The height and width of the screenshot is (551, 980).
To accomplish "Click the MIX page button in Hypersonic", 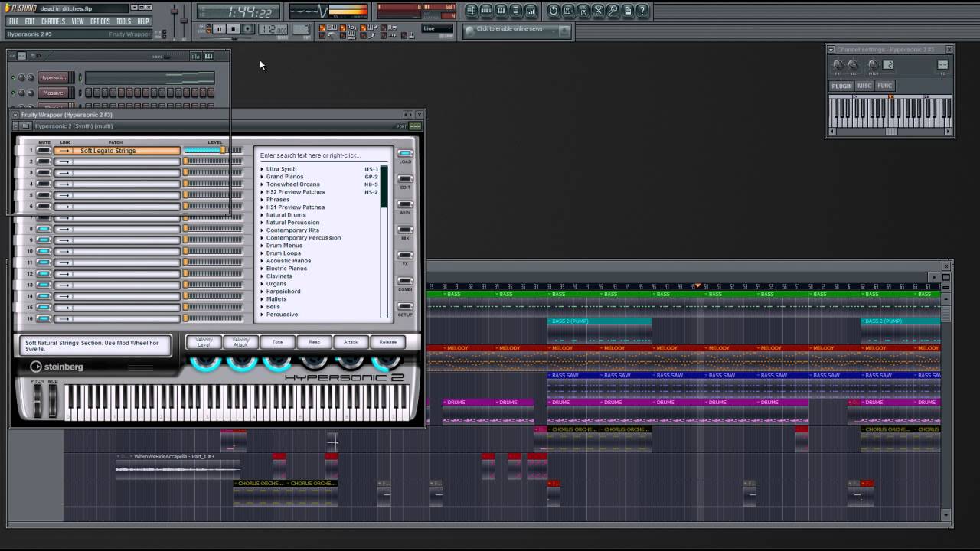I will pos(405,230).
